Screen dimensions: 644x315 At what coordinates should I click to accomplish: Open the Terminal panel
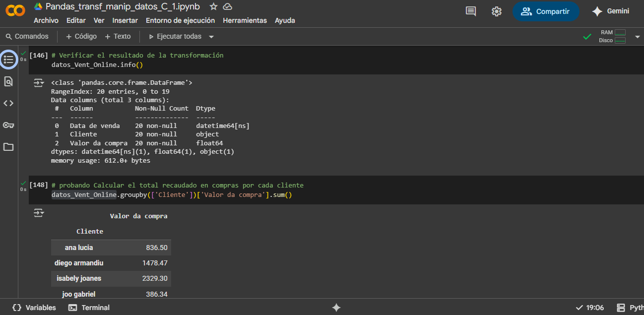pyautogui.click(x=89, y=308)
